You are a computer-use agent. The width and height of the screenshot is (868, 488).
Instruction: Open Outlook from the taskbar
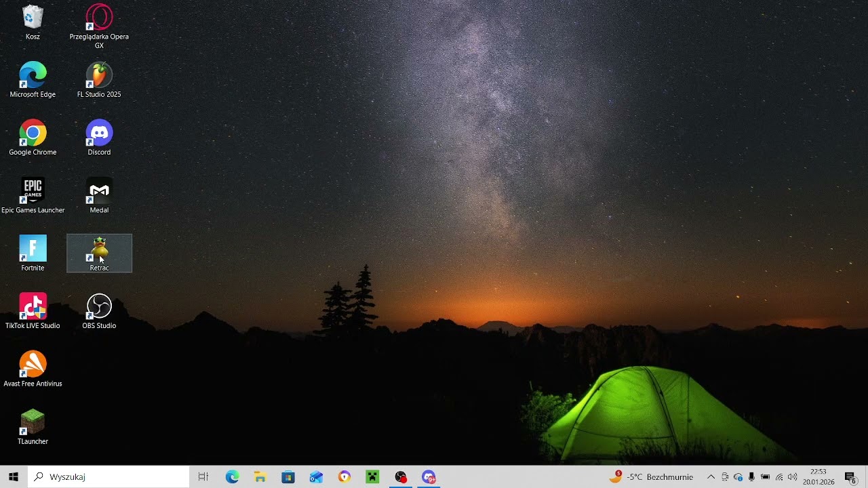[316, 476]
